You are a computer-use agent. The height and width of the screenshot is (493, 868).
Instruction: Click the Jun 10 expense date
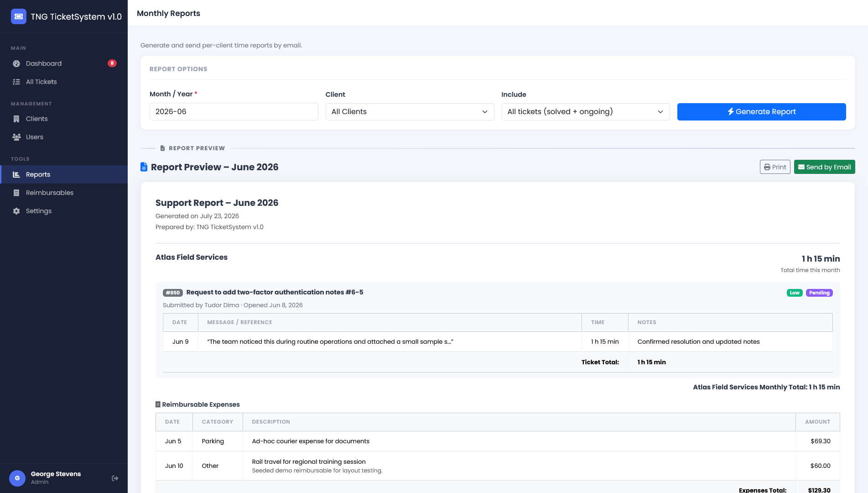[x=174, y=466]
